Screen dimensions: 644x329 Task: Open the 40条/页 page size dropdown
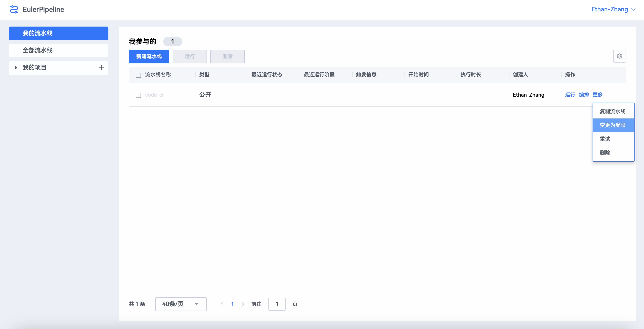click(181, 304)
